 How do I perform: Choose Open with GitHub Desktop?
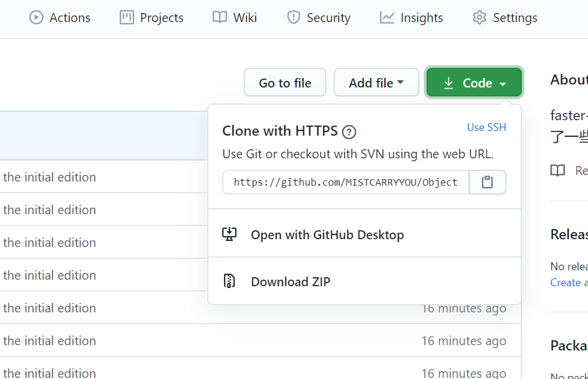click(x=327, y=234)
